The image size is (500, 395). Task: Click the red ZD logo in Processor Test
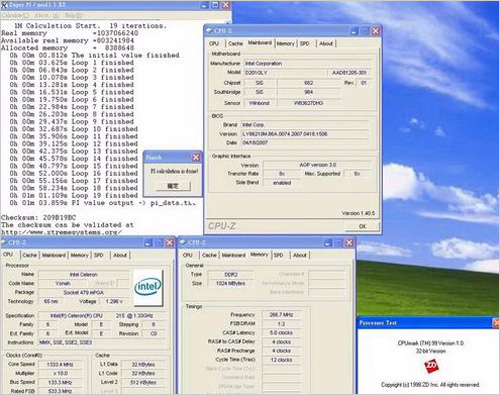[431, 366]
